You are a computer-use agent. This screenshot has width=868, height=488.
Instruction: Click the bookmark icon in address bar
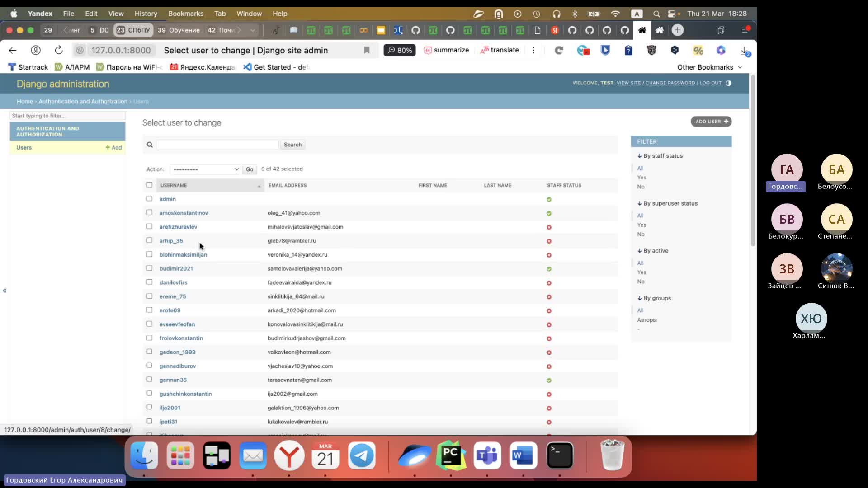pyautogui.click(x=367, y=50)
